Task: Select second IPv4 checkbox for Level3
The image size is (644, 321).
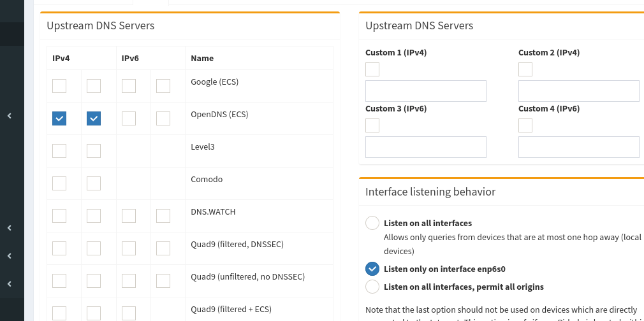Action: 94,151
